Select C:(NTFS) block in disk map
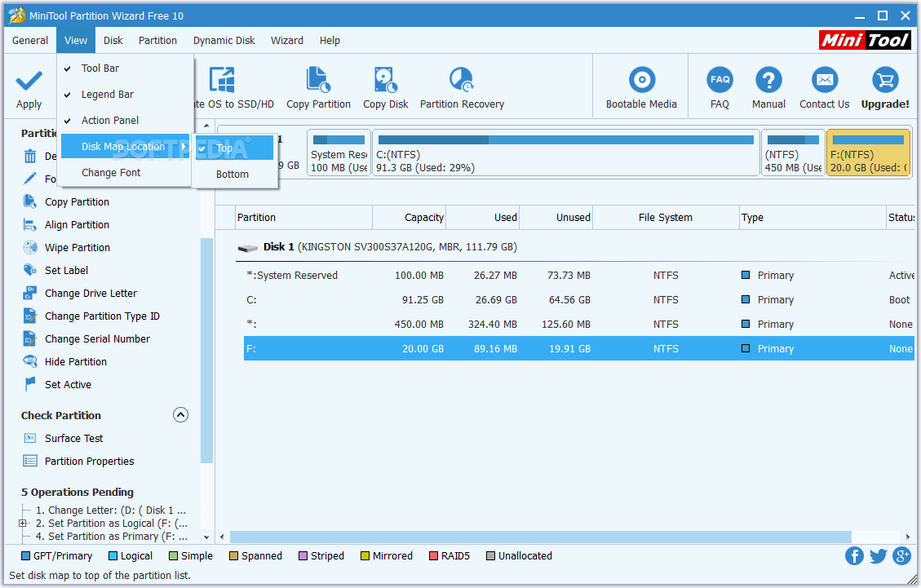 (x=566, y=153)
